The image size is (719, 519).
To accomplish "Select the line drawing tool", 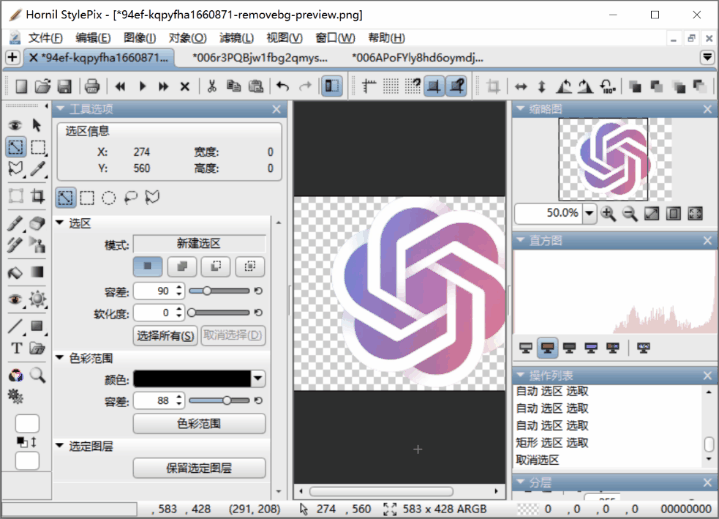I will (x=15, y=326).
